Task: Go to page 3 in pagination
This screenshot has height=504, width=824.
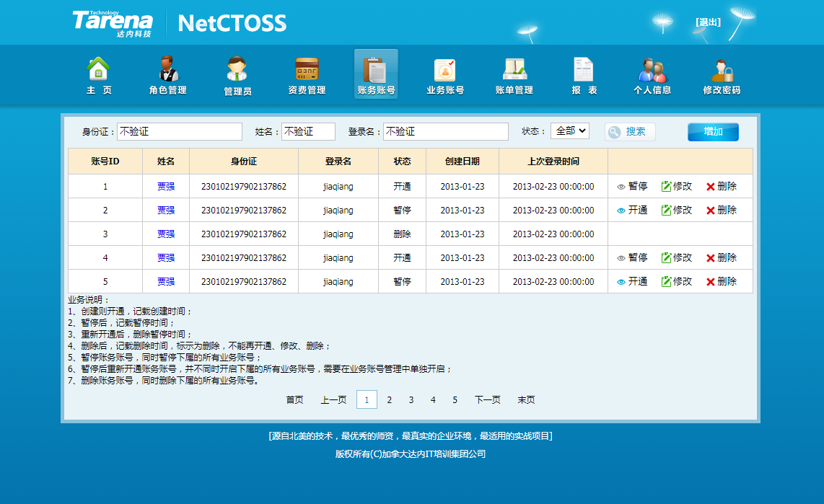Action: (411, 399)
